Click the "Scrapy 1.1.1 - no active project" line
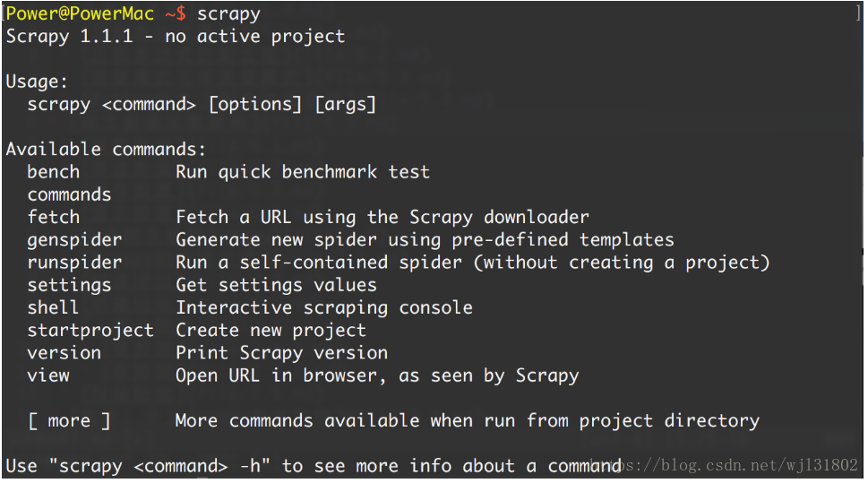The image size is (868, 483). pos(176,37)
